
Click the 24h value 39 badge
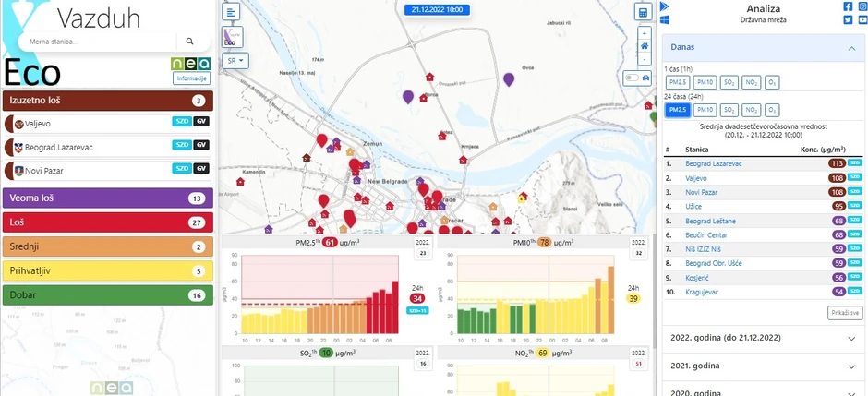pos(633,299)
